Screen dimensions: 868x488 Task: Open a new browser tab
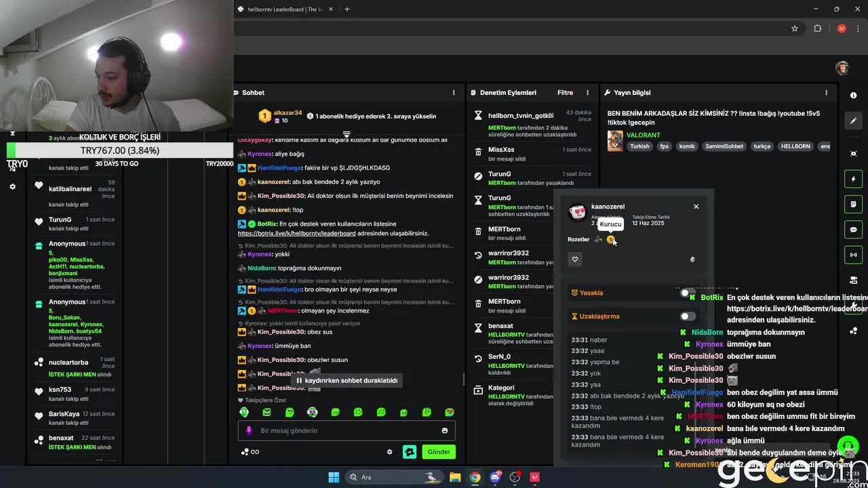347,9
